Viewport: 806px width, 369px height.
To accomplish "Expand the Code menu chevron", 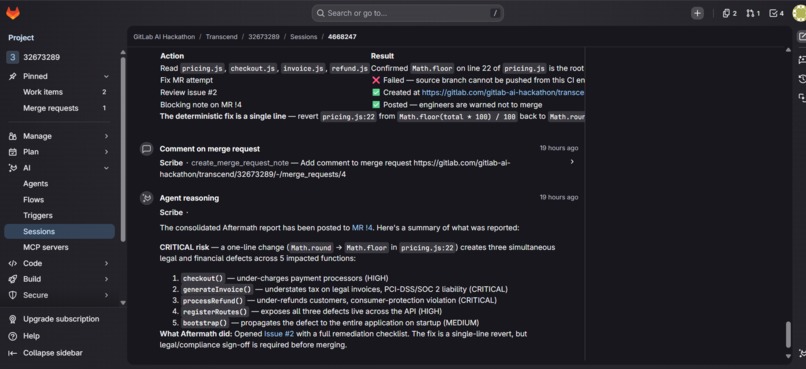I will 106,263.
